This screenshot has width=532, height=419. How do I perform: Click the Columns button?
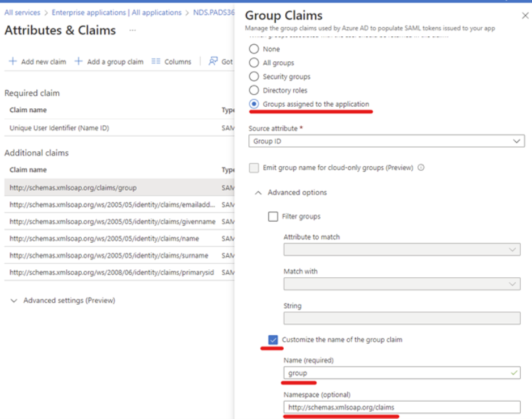click(172, 61)
